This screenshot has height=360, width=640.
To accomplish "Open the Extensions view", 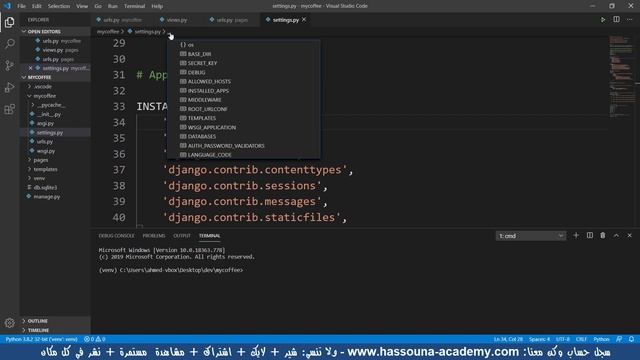I will [9, 109].
